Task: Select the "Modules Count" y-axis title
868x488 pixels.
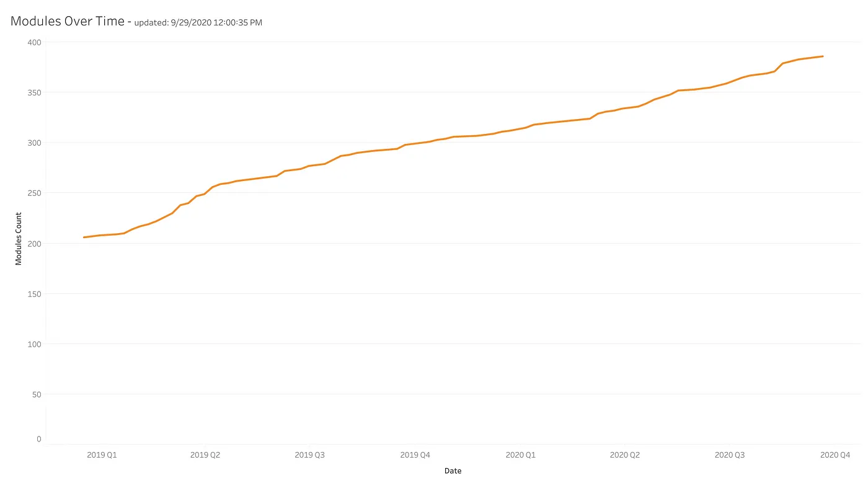Action: [x=19, y=239]
